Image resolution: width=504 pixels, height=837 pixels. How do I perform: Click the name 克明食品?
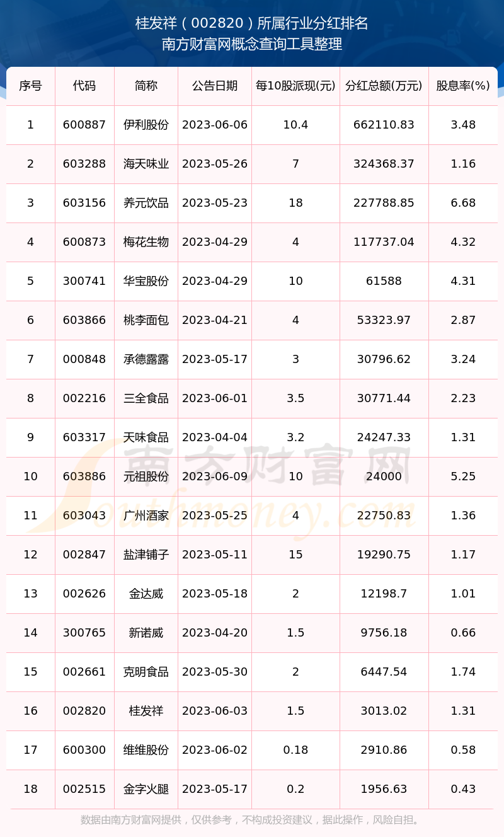click(x=146, y=672)
